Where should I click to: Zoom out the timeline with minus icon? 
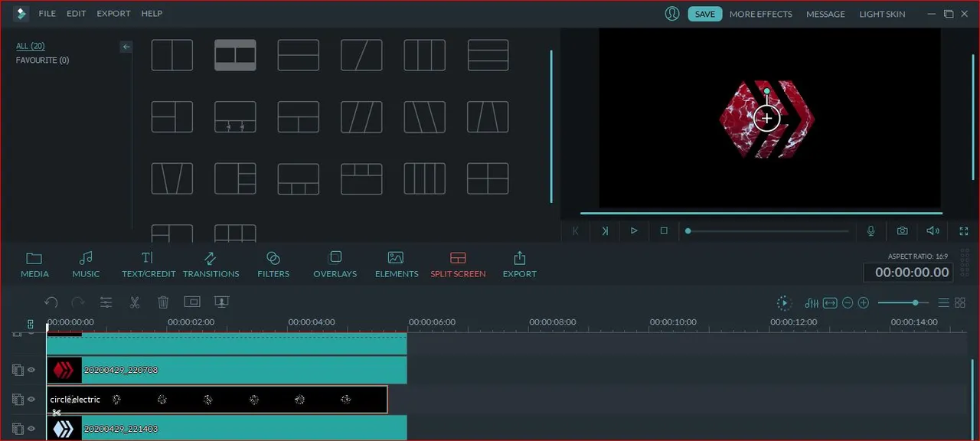coord(848,302)
